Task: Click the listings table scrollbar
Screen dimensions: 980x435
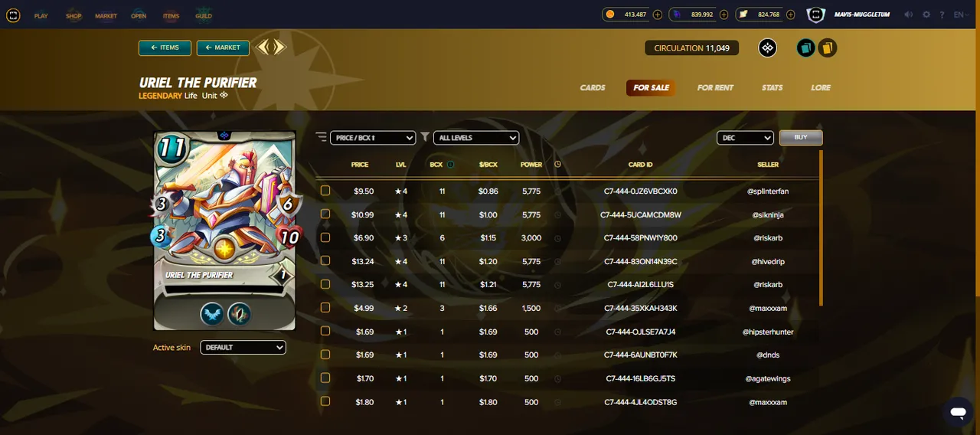Action: coord(822,227)
